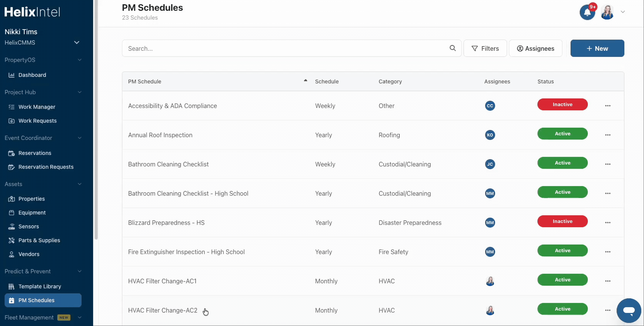Screen dimensions: 644x326
Task: Sort by PM Schedule column arrow
Action: point(305,81)
